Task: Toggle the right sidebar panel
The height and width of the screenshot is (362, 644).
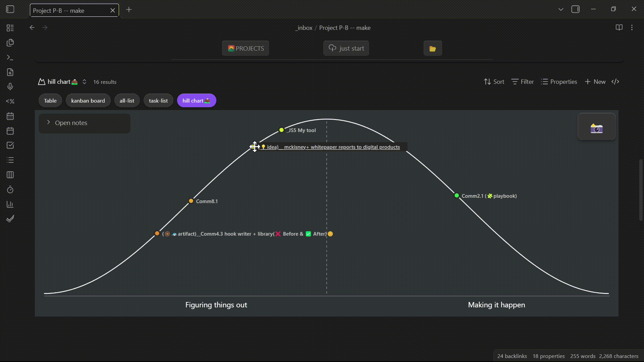Action: tap(575, 9)
